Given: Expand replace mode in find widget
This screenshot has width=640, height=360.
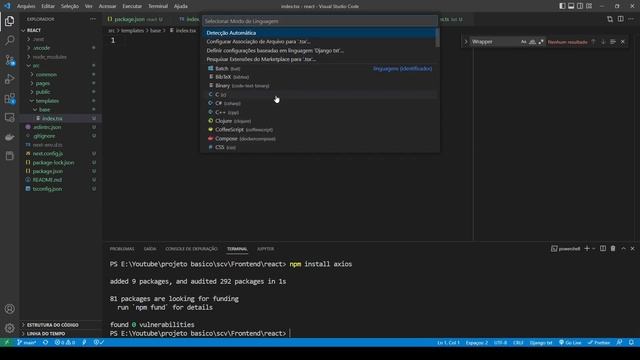Looking at the screenshot, I should (466, 42).
